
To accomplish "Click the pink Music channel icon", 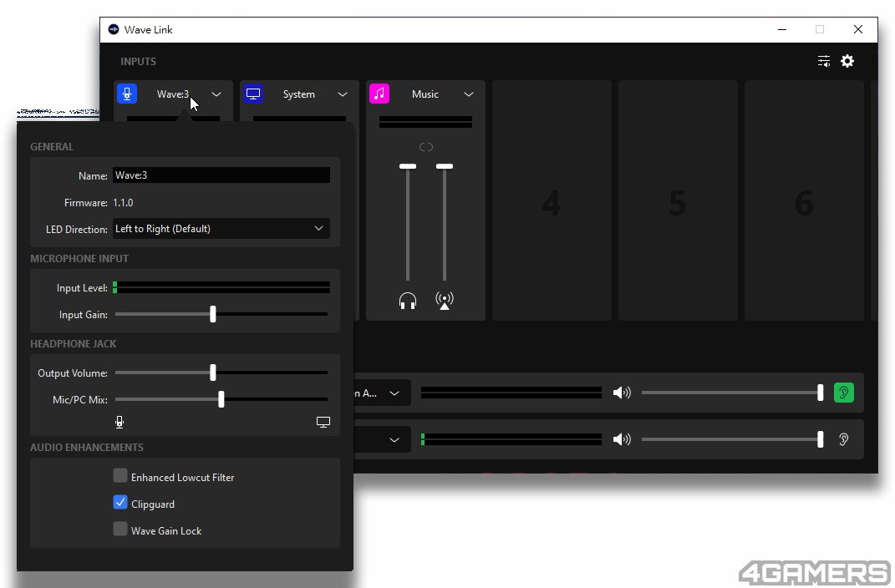I will 379,94.
